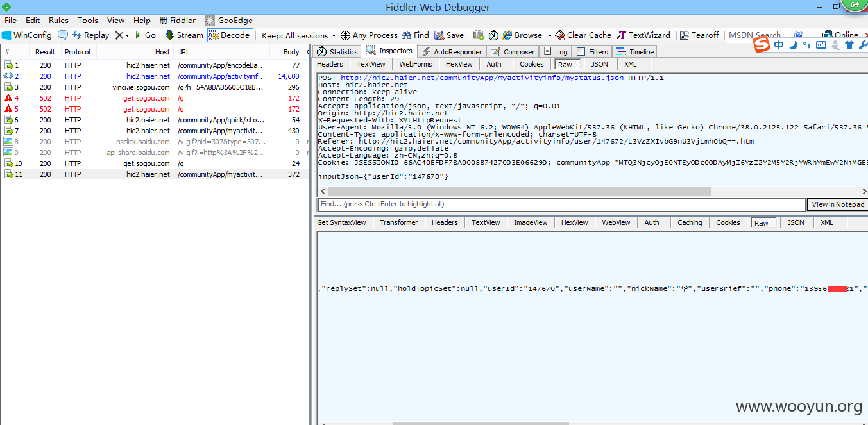868x425 pixels.
Task: Expand the Browse dropdown arrow
Action: coord(550,35)
